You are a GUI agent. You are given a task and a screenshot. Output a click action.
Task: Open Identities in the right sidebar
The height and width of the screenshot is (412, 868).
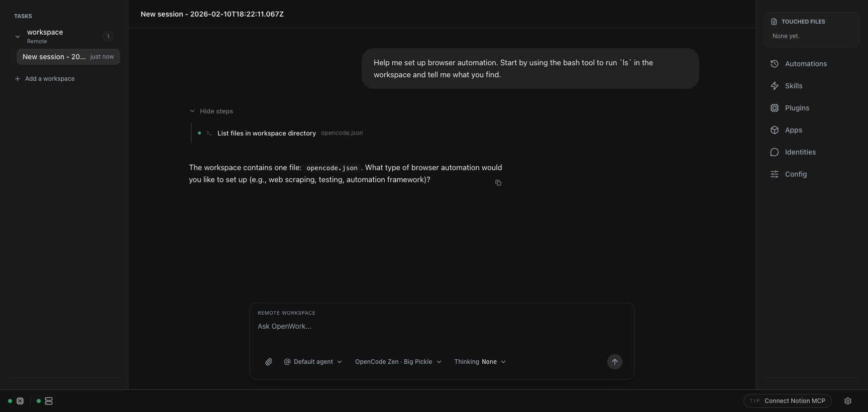coord(800,152)
